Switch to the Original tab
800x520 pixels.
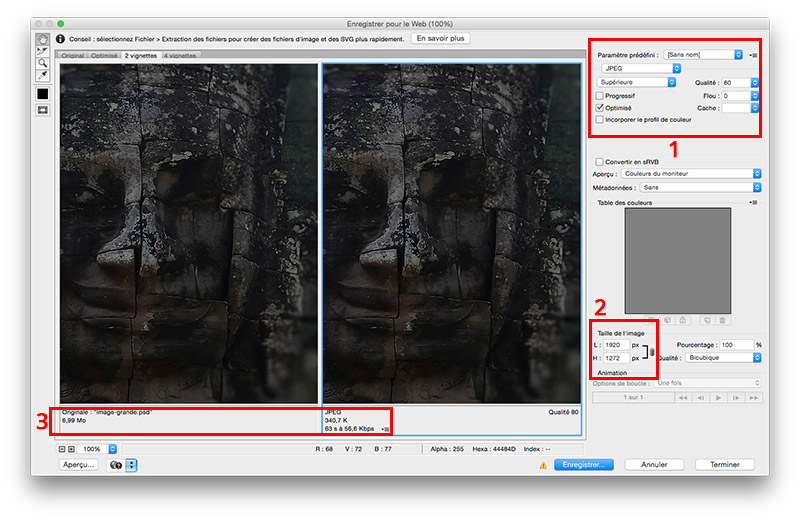coord(72,55)
